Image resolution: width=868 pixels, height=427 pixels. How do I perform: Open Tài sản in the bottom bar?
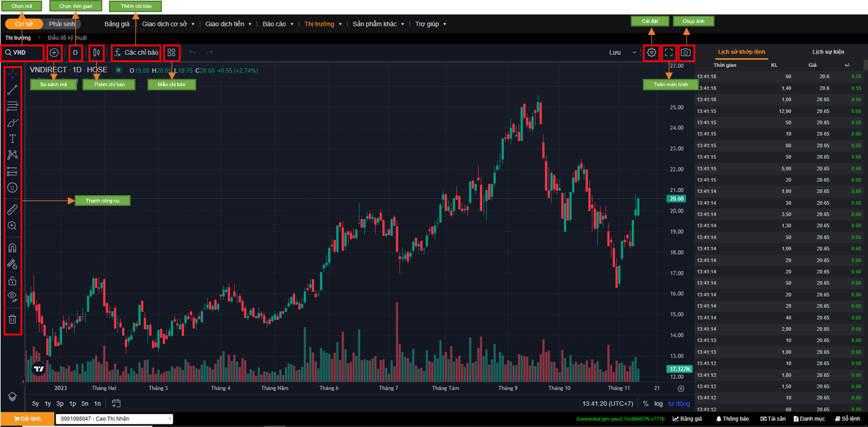[773, 419]
